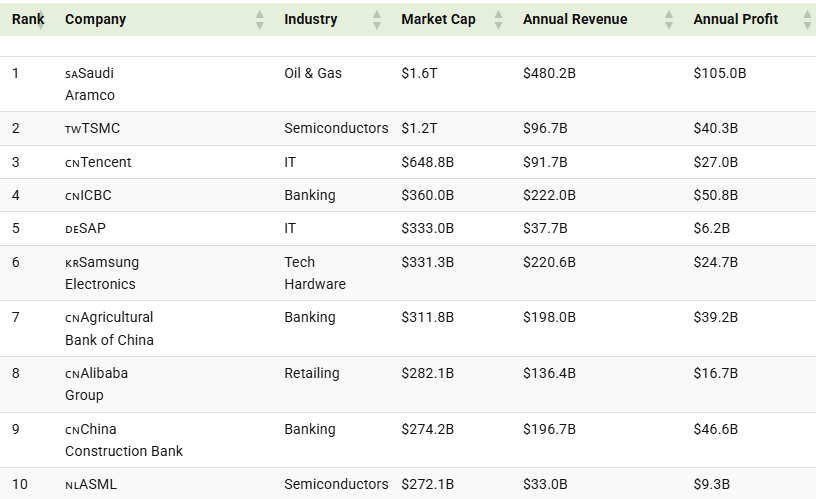Click the Industry column sort arrows
The width and height of the screenshot is (816, 499).
[x=377, y=20]
